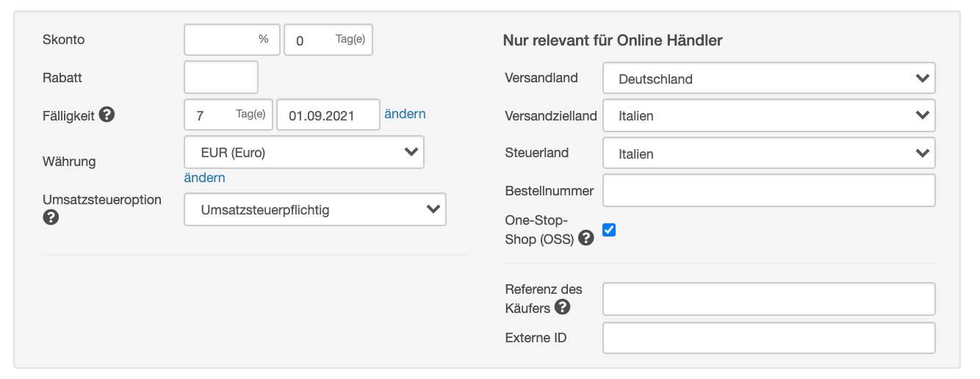980x379 pixels.
Task: Open the Währung EUR (Euro) dropdown
Action: click(x=304, y=153)
